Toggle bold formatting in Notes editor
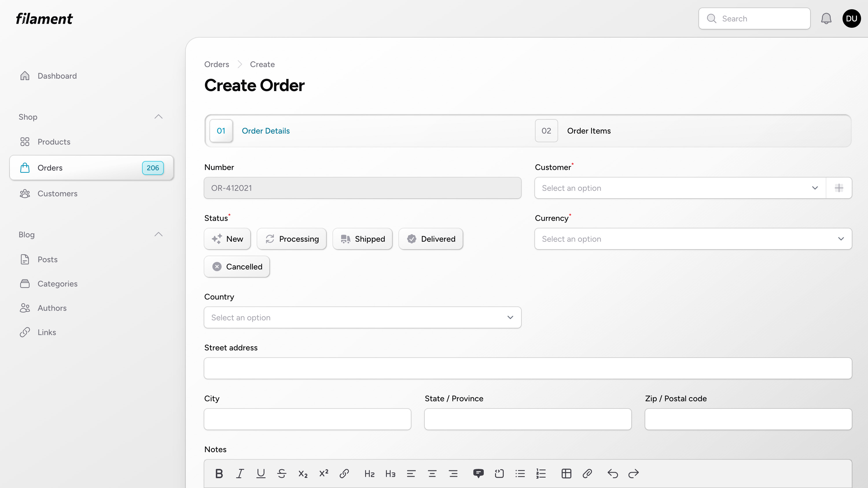Image resolution: width=868 pixels, height=488 pixels. tap(219, 473)
